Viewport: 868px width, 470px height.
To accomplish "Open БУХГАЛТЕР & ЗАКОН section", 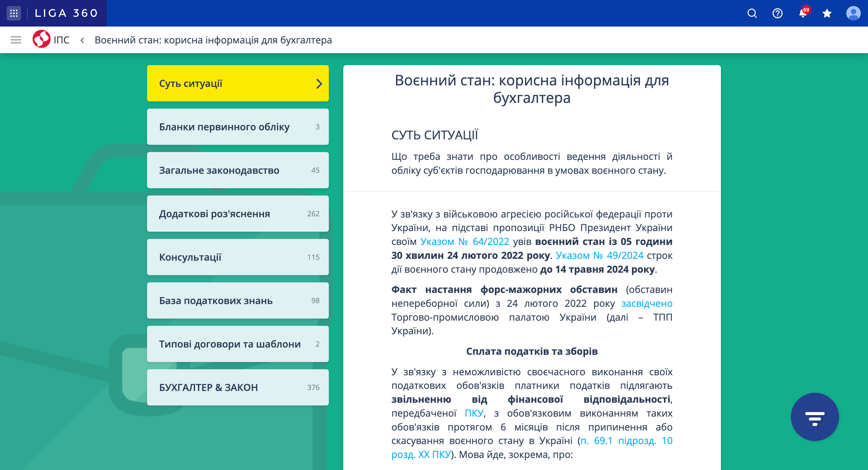I will (237, 387).
